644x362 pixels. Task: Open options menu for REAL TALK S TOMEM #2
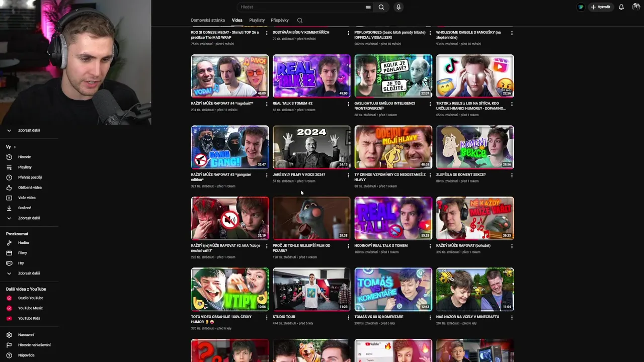tap(348, 104)
